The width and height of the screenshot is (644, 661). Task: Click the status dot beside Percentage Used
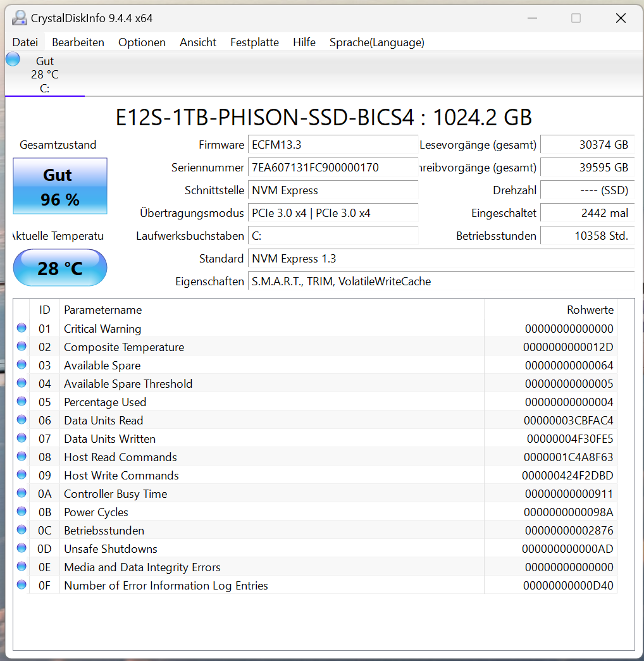pos(22,401)
